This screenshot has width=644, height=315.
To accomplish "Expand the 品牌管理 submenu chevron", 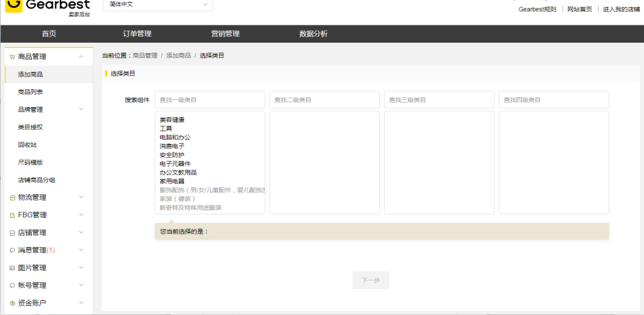I will 81,109.
